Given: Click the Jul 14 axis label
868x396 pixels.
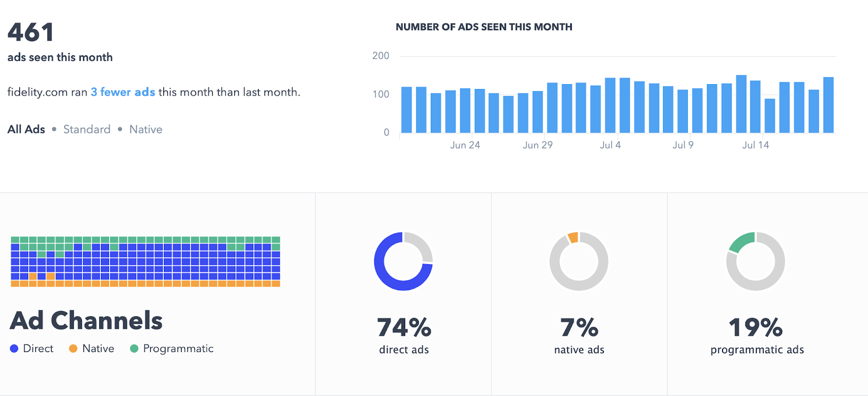Looking at the screenshot, I should tap(756, 145).
